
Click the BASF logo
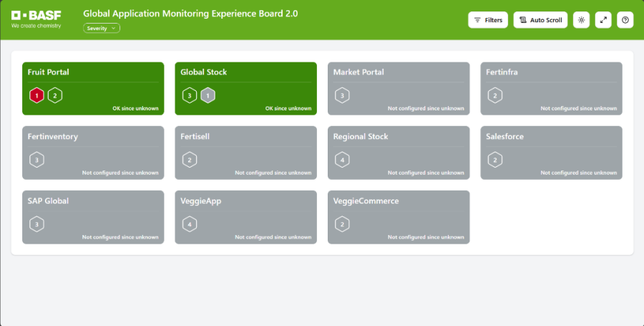[x=36, y=19]
